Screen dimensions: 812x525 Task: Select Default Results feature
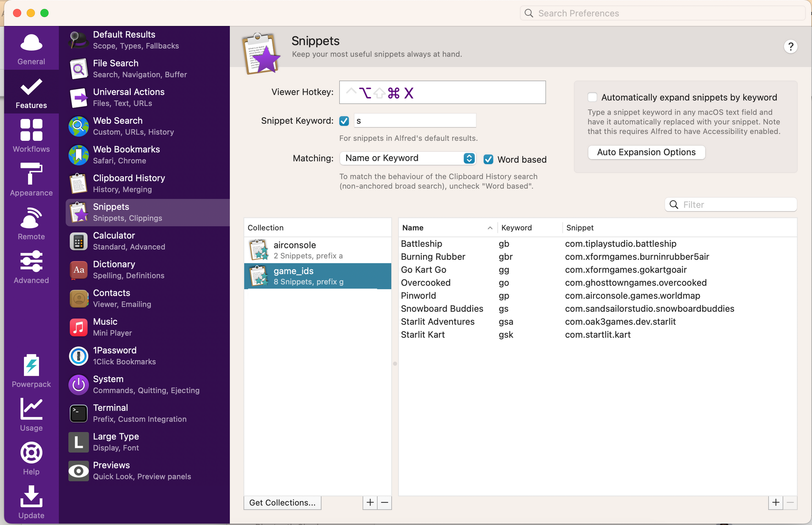click(x=148, y=40)
